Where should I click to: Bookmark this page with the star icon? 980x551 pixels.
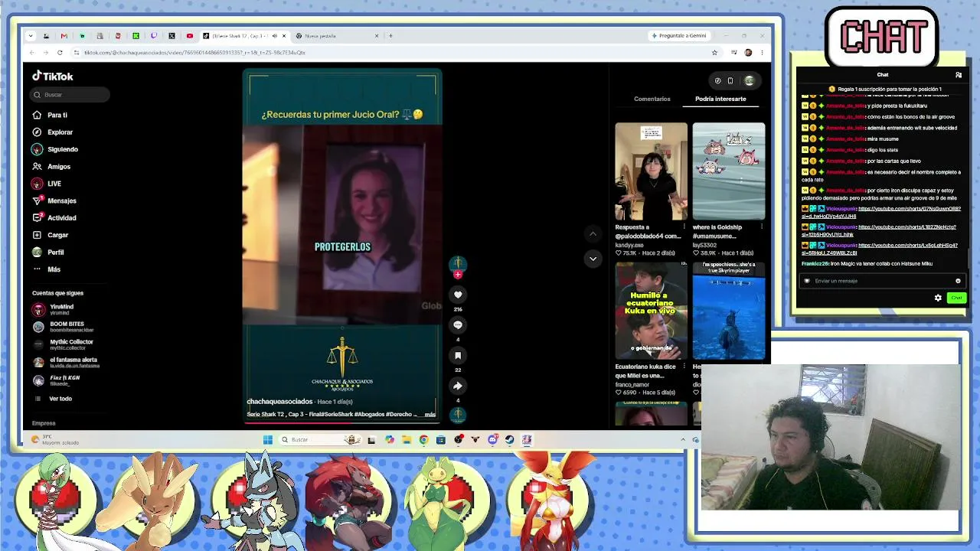coord(714,53)
